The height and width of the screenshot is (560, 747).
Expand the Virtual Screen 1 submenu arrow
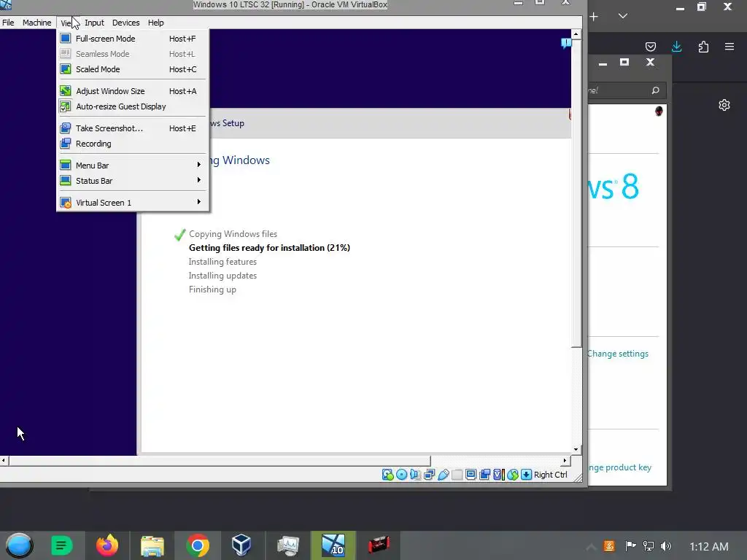pyautogui.click(x=198, y=202)
